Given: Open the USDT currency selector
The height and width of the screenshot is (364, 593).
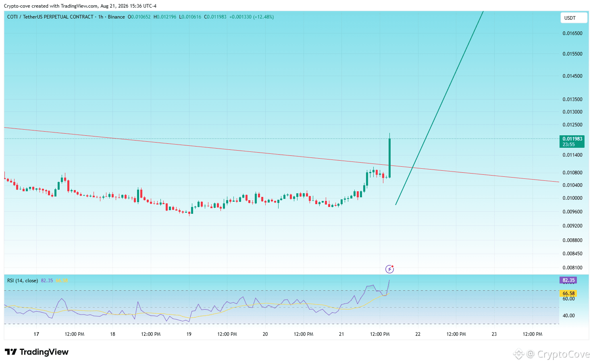Looking at the screenshot, I should click(x=574, y=18).
